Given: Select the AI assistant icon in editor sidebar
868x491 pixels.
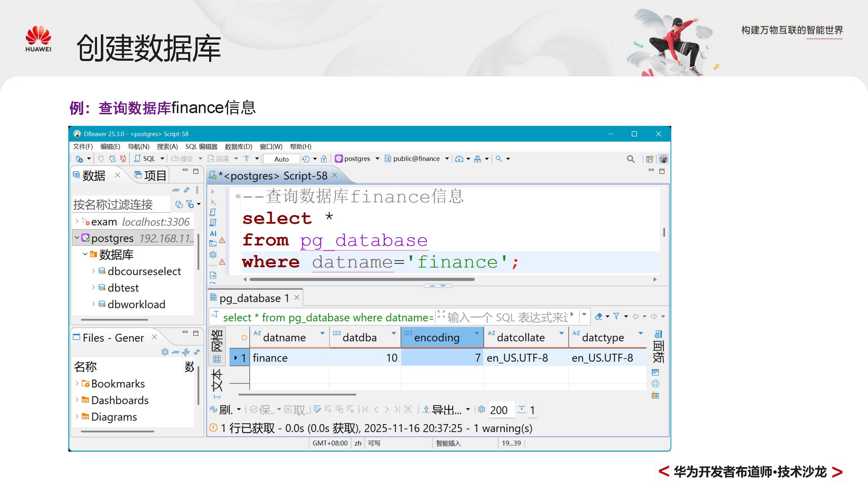Looking at the screenshot, I should coord(214,233).
